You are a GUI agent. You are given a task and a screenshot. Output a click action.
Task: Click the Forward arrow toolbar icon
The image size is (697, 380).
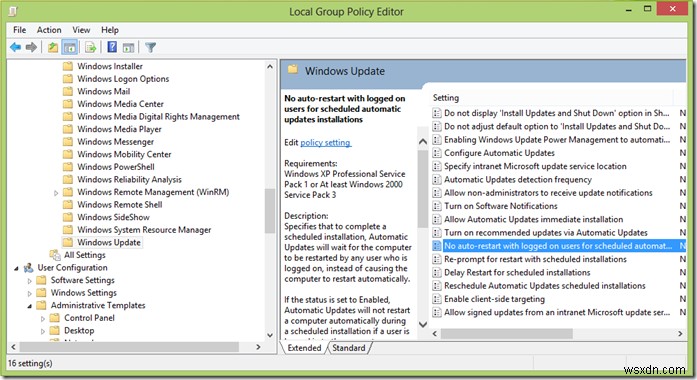[x=31, y=47]
